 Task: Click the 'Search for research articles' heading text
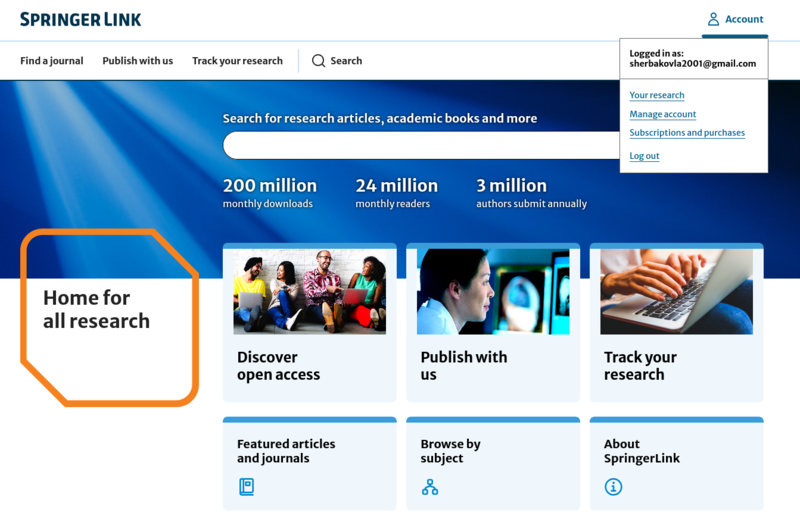pyautogui.click(x=380, y=118)
